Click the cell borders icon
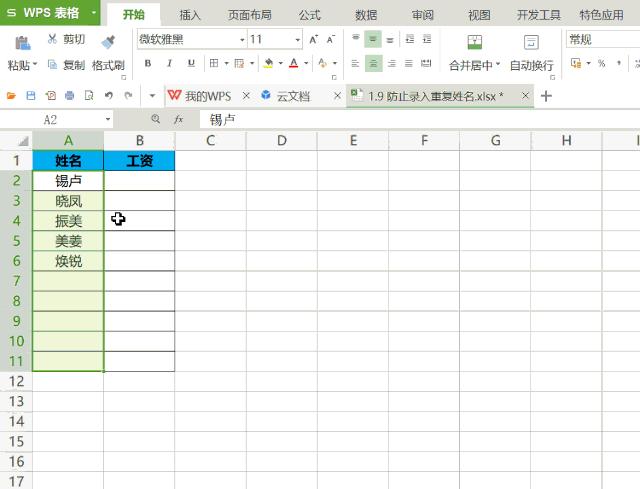Image resolution: width=640 pixels, height=489 pixels. click(214, 63)
